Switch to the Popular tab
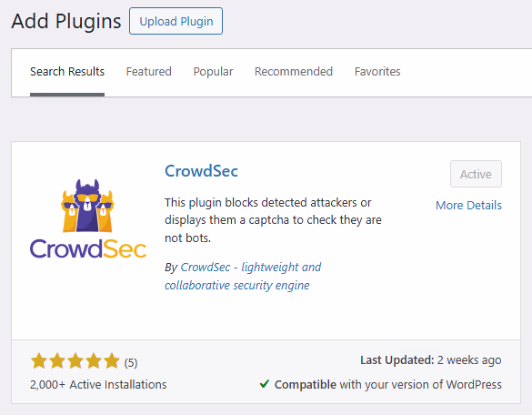 (213, 72)
